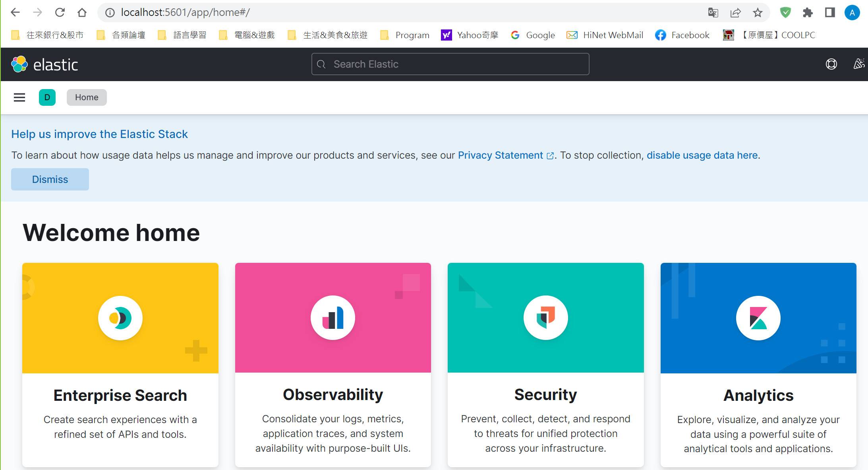Click the Help us improve the Elastic Stack heading
The width and height of the screenshot is (868, 470).
pyautogui.click(x=99, y=134)
